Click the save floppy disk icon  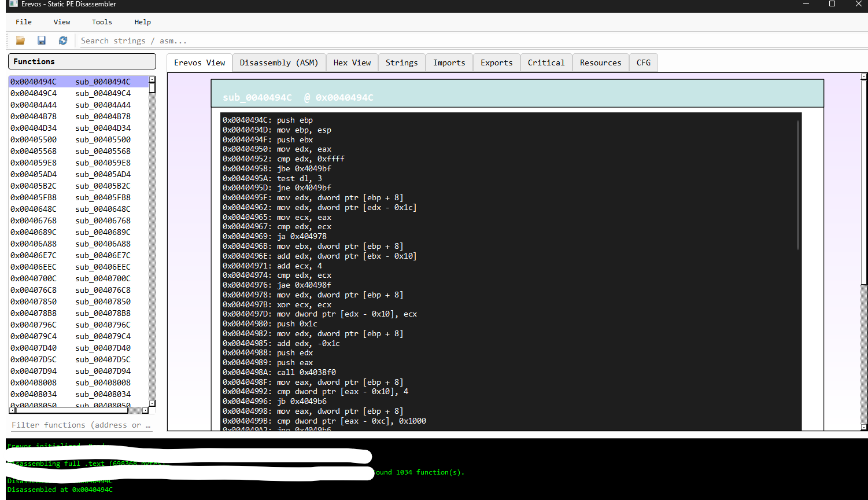click(x=42, y=41)
